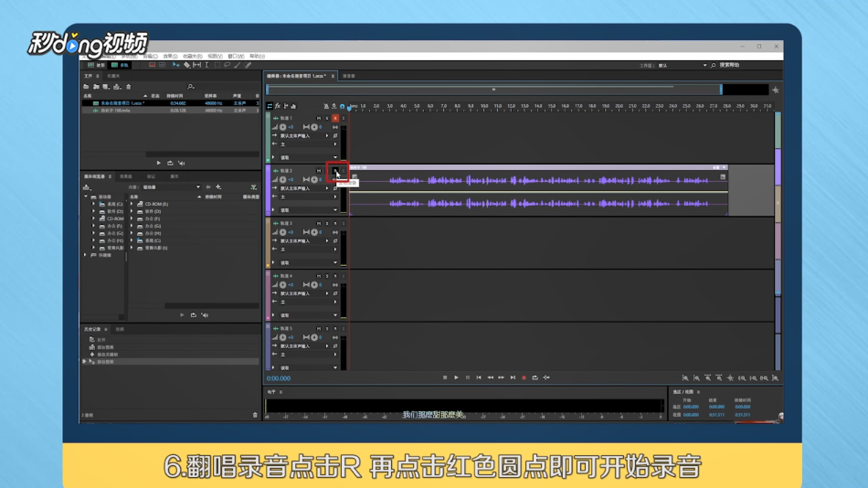Image resolution: width=868 pixels, height=488 pixels.
Task: Show the spectral frequency display
Action: [153, 65]
